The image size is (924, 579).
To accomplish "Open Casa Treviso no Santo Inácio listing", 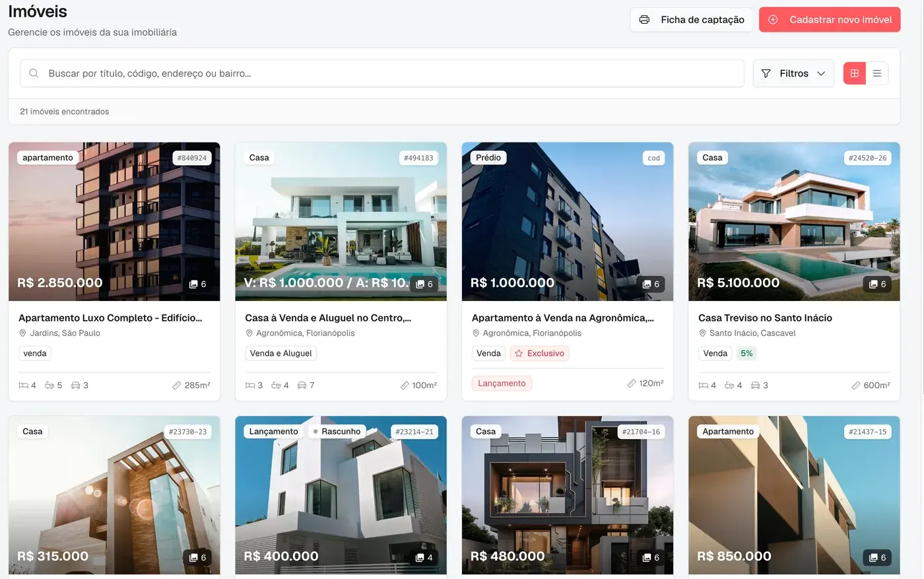I will coord(765,318).
